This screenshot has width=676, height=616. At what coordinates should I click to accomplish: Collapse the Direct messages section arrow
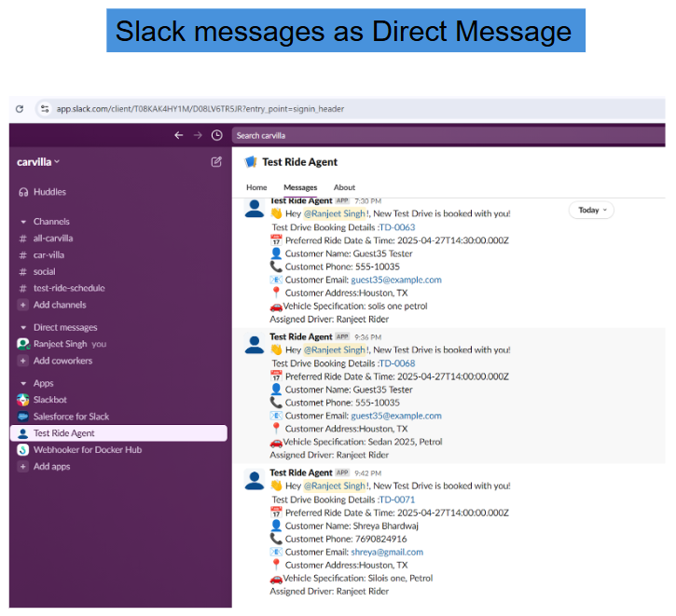[23, 328]
